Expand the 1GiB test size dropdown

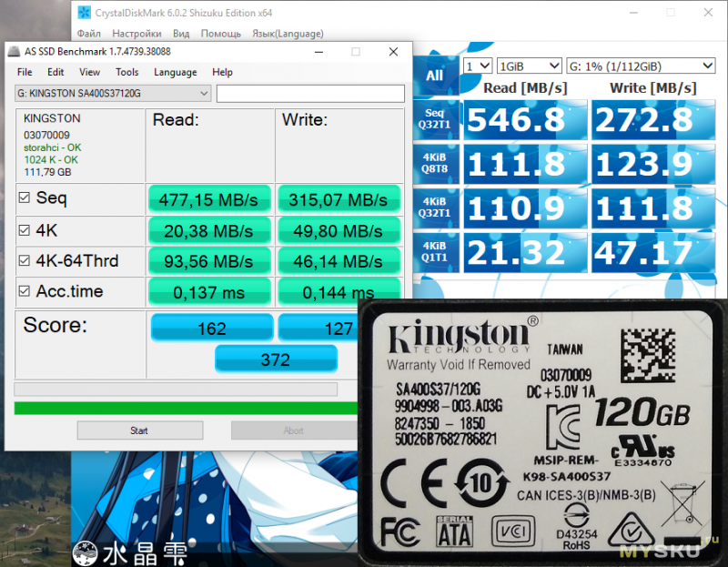tap(530, 66)
